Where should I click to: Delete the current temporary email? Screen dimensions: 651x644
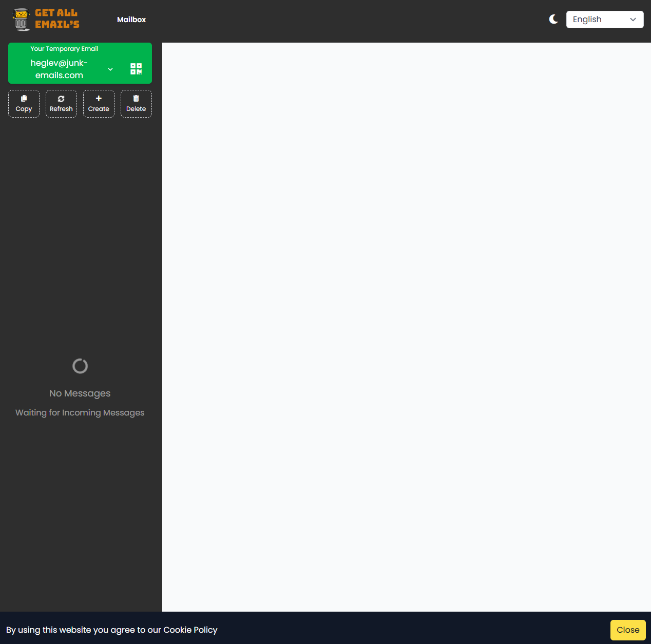(136, 104)
